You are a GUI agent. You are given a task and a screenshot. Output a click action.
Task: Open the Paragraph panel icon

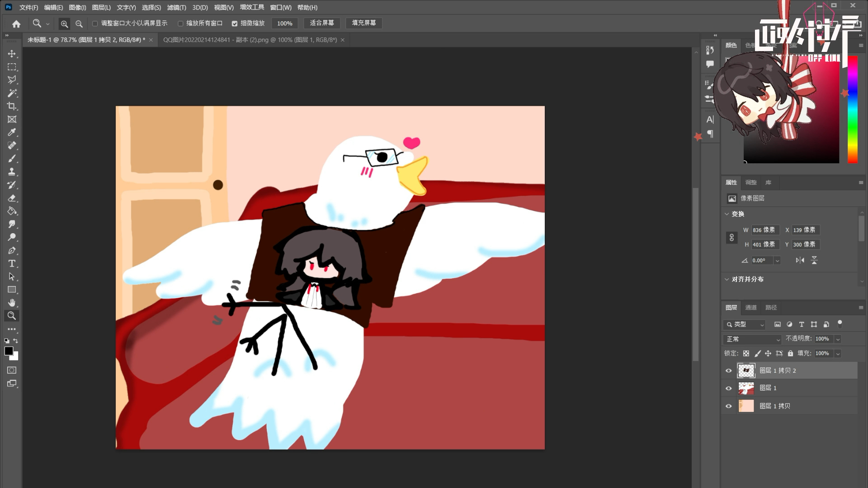click(710, 134)
